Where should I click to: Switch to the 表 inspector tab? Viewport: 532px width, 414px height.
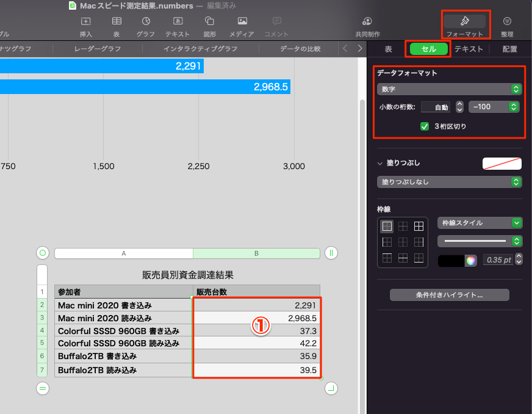pyautogui.click(x=388, y=49)
